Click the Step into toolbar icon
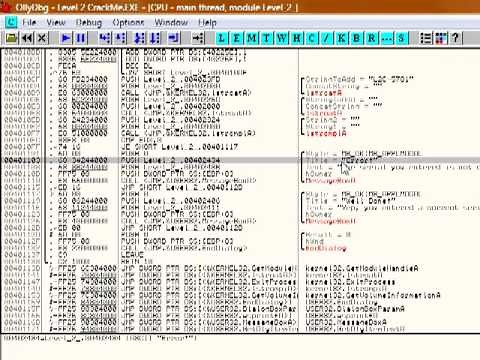The image size is (480, 360). click(105, 38)
